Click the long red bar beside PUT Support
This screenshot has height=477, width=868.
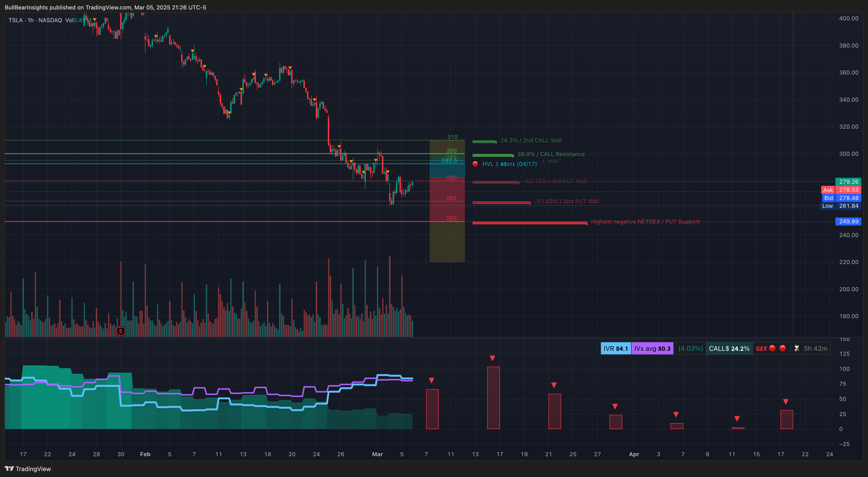pos(530,223)
